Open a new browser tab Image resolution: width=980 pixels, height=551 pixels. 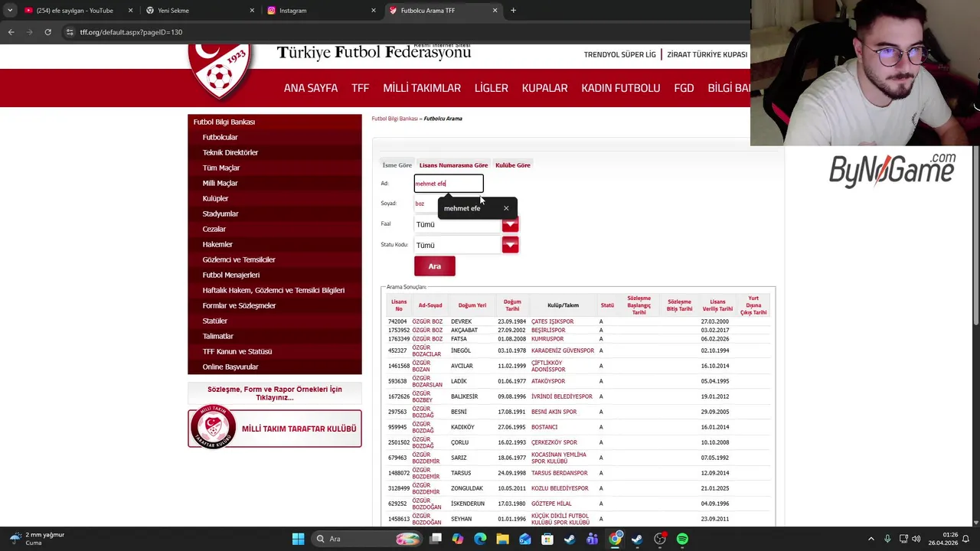[x=513, y=11]
